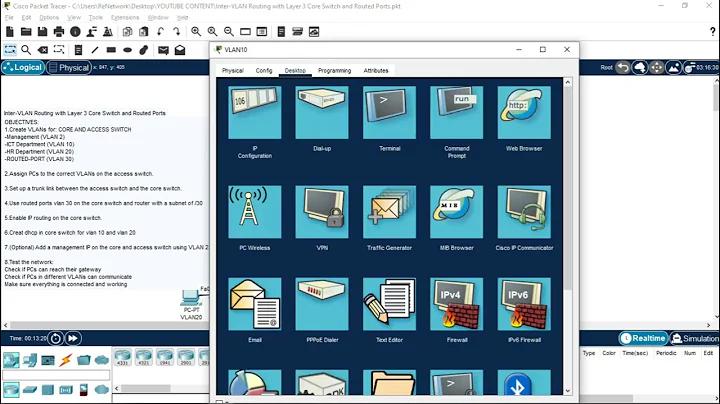The image size is (720, 404).
Task: Open the Bluetooth app in VLAN10 window
Action: (524, 382)
